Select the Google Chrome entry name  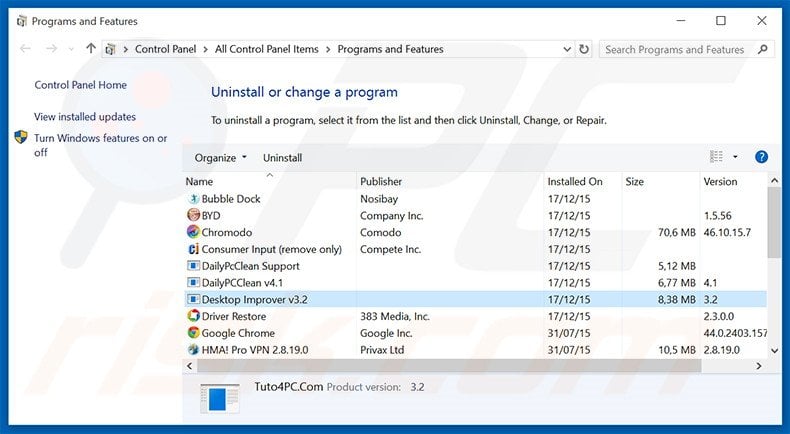coord(238,333)
